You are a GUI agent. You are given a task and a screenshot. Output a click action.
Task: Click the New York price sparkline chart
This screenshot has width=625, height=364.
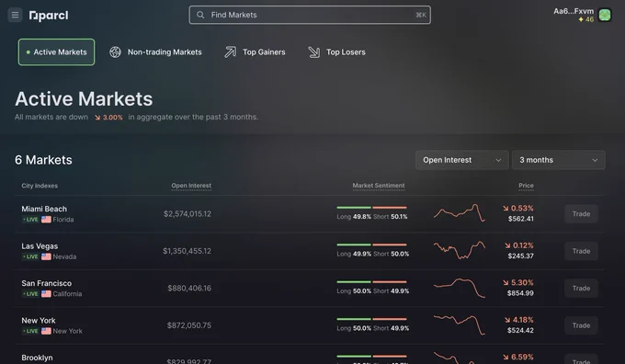coord(460,324)
